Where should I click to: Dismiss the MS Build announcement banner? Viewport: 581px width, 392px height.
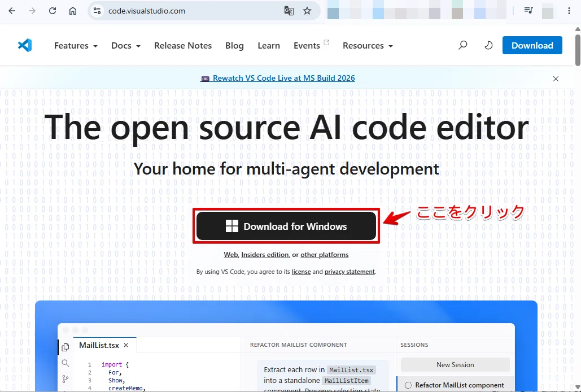click(556, 79)
